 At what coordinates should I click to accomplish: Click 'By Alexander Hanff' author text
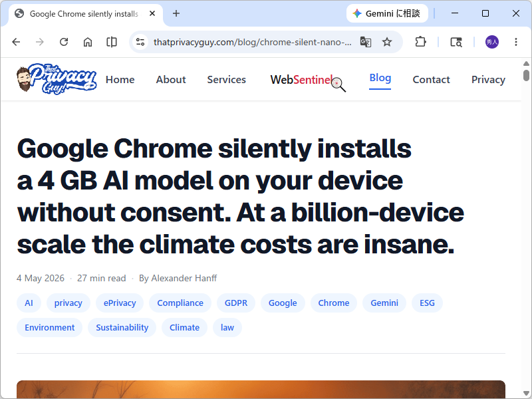tap(178, 278)
